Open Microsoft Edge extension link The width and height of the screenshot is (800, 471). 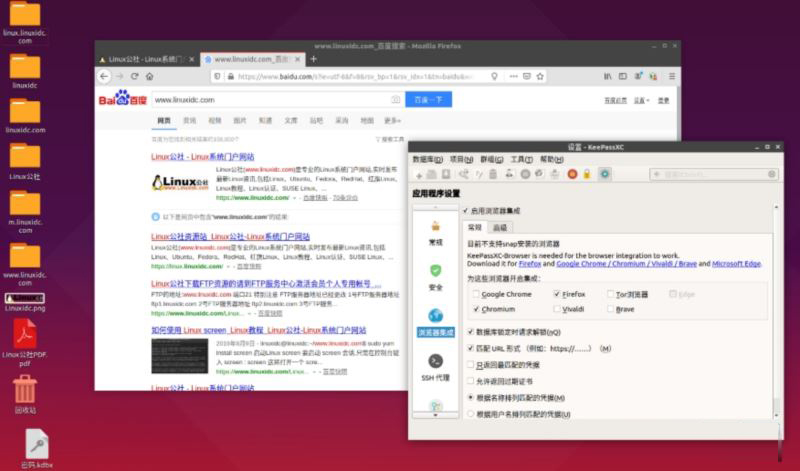736,264
